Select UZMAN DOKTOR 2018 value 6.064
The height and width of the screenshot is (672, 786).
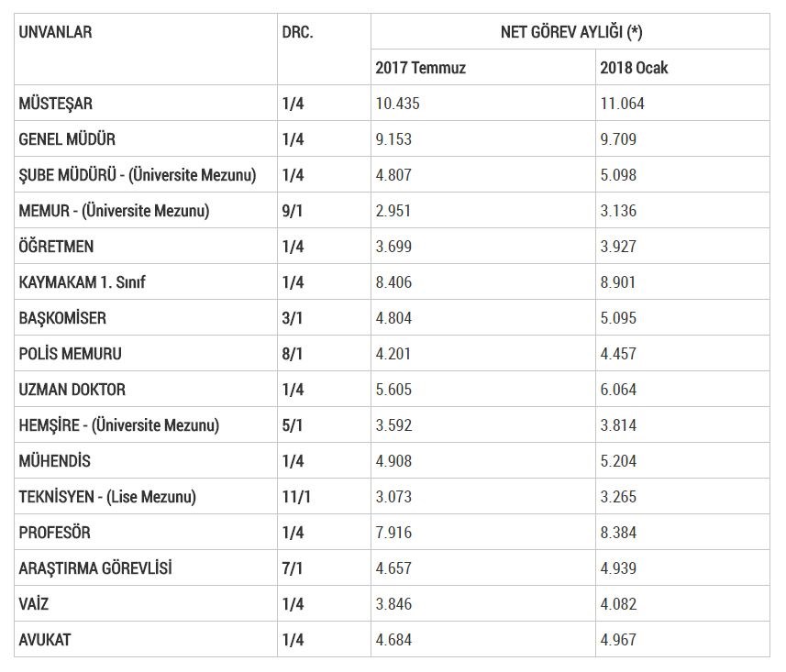point(618,390)
